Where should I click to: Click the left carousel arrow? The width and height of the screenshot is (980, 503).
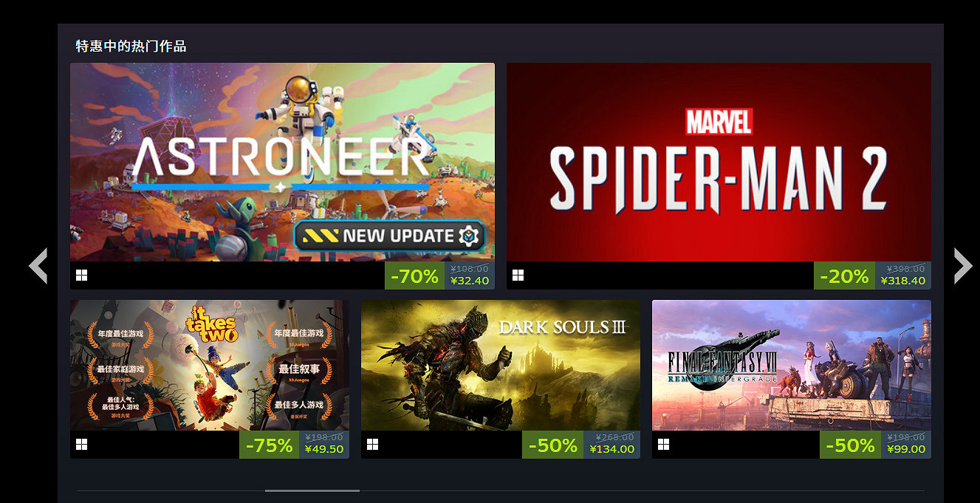(38, 266)
